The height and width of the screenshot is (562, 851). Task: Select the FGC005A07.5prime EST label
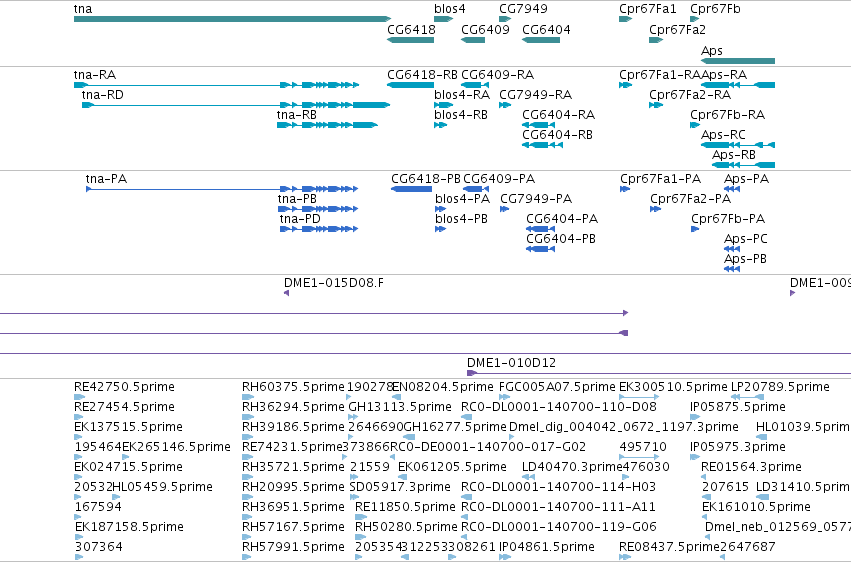click(557, 386)
